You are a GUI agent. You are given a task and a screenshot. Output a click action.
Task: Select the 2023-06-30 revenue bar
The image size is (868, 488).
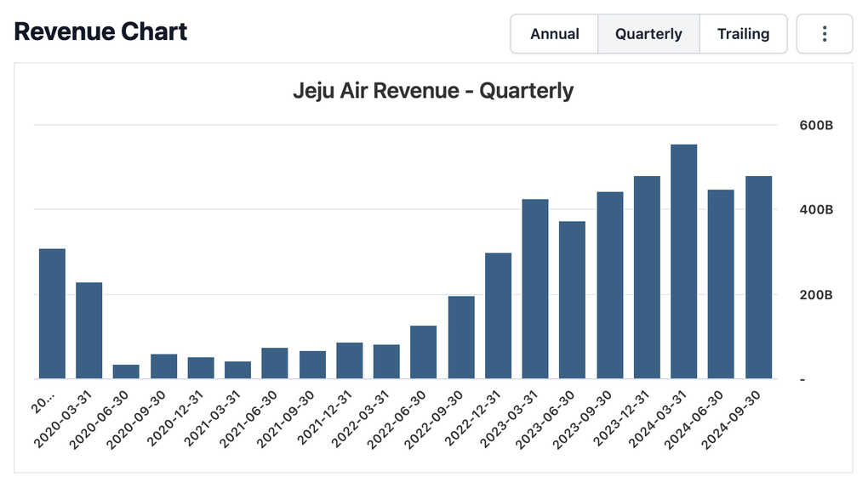click(572, 300)
